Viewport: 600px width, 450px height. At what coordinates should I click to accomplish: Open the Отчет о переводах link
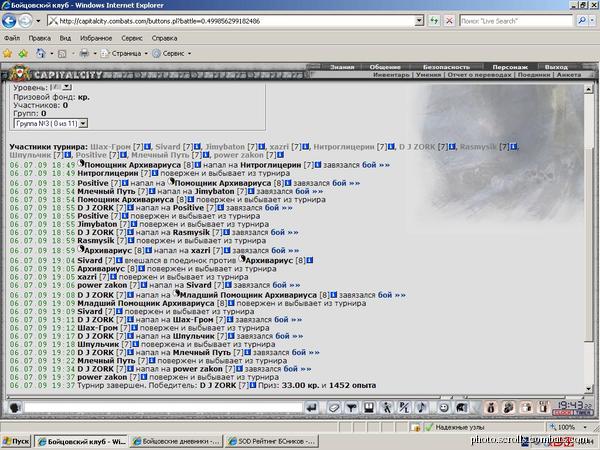pos(479,75)
